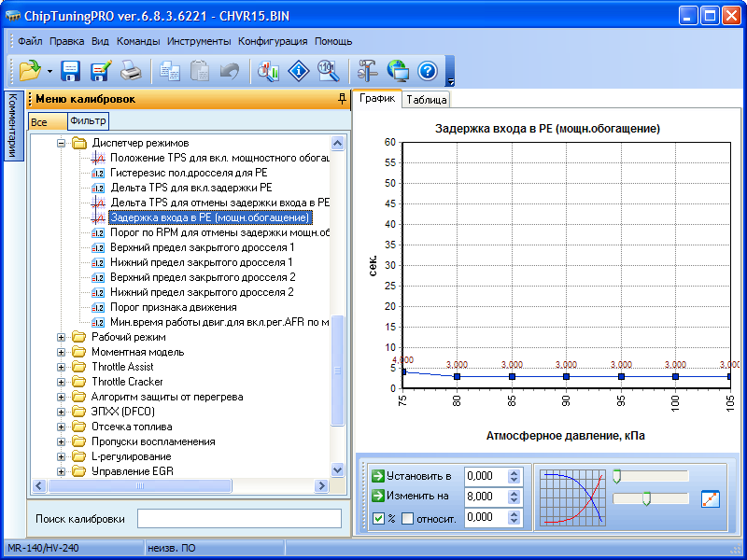Image resolution: width=747 pixels, height=560 pixels.
Task: Click the linear interpolation icon beside sliders
Action: pos(712,498)
